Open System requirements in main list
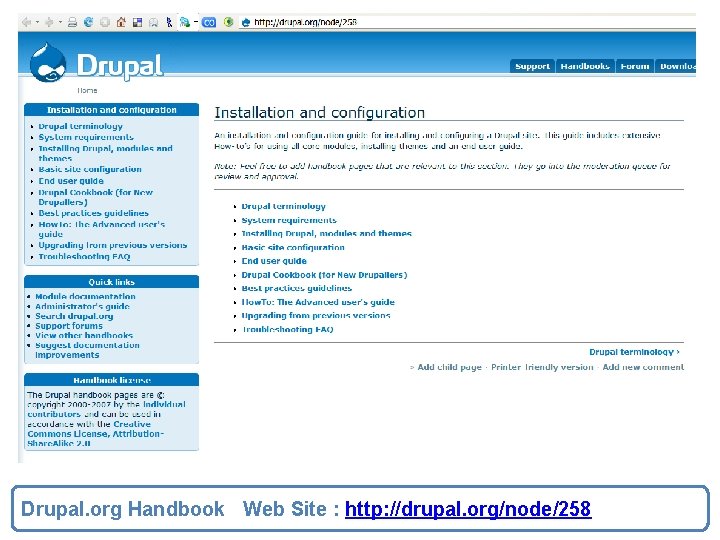This screenshot has height=540, width=720. pos(289,220)
